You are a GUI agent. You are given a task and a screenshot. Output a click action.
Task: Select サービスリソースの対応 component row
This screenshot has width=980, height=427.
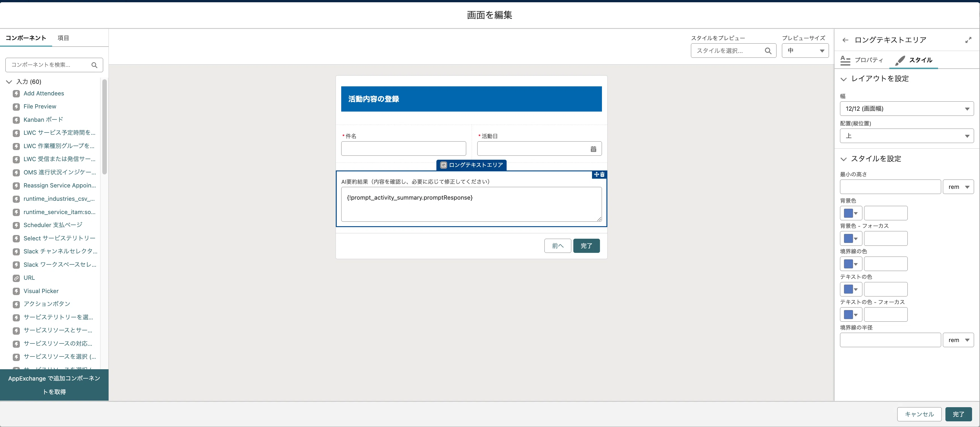tap(54, 344)
